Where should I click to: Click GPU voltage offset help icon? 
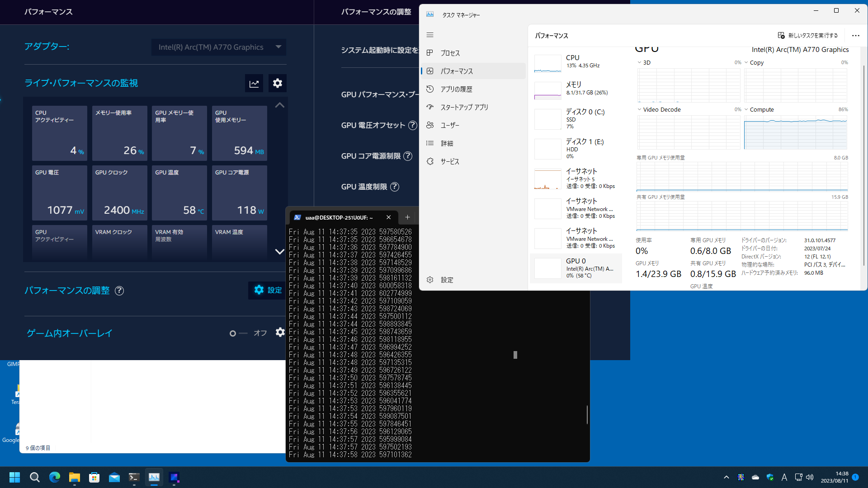412,125
